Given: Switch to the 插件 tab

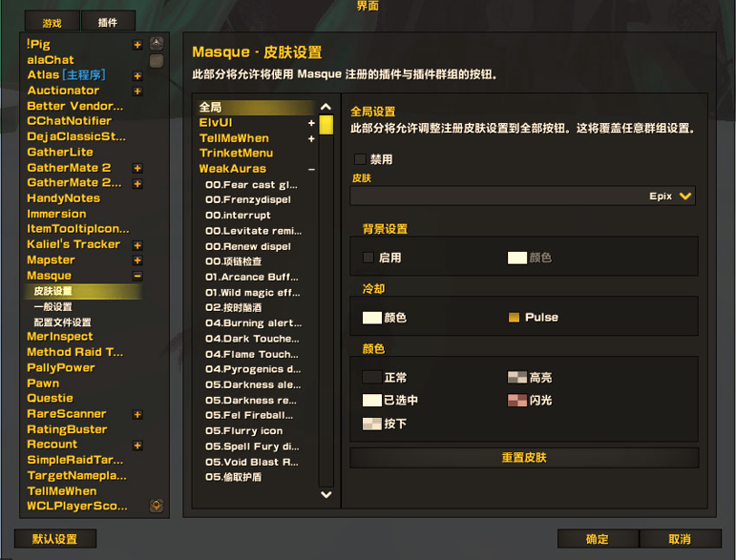Looking at the screenshot, I should pos(108,22).
